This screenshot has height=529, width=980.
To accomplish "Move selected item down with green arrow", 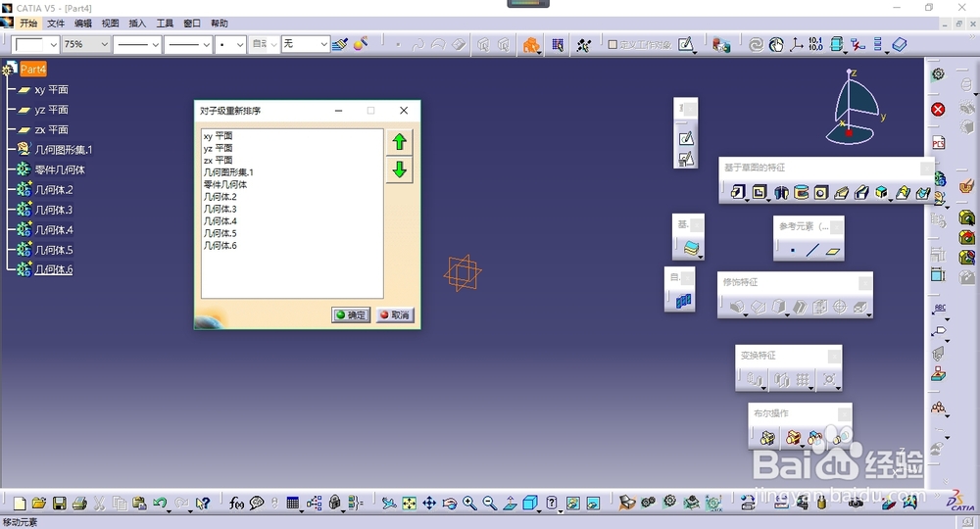I will point(400,169).
